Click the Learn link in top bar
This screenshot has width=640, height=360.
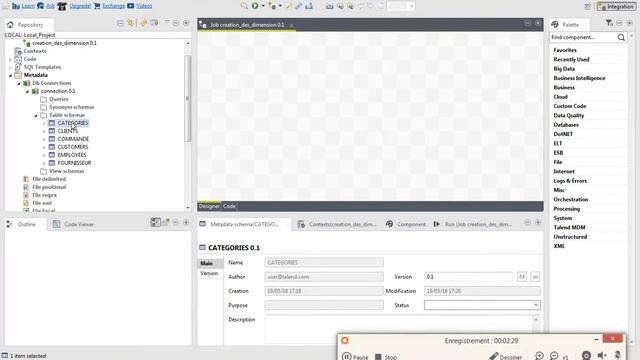(x=28, y=6)
